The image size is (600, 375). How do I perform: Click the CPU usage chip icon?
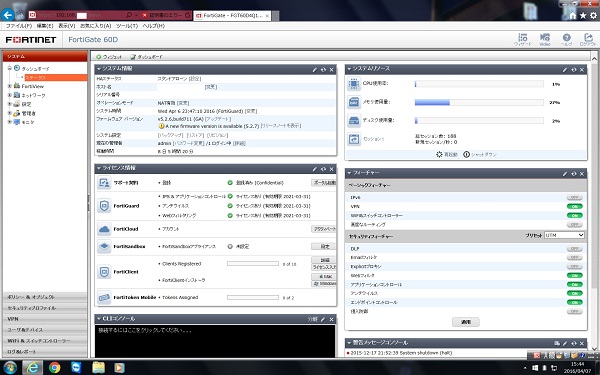354,84
